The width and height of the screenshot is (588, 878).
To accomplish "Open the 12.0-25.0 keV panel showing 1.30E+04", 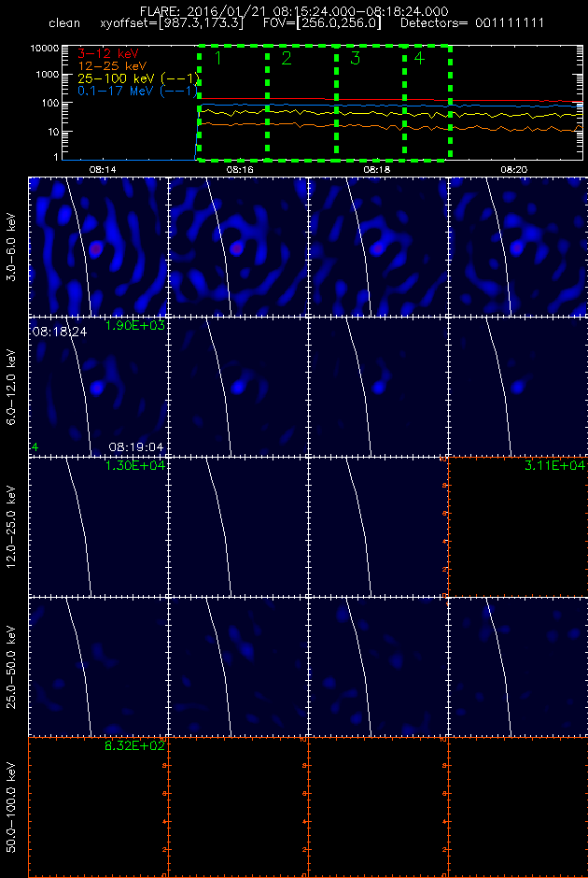I will point(98,527).
